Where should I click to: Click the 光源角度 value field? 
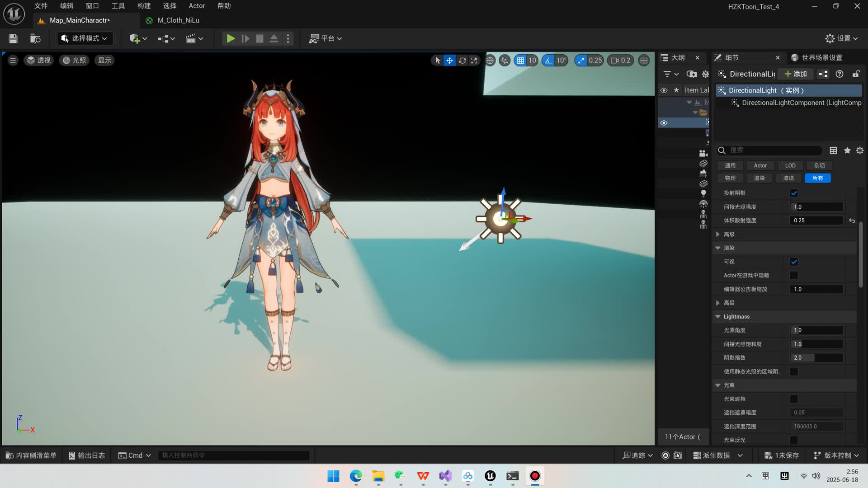[816, 330]
